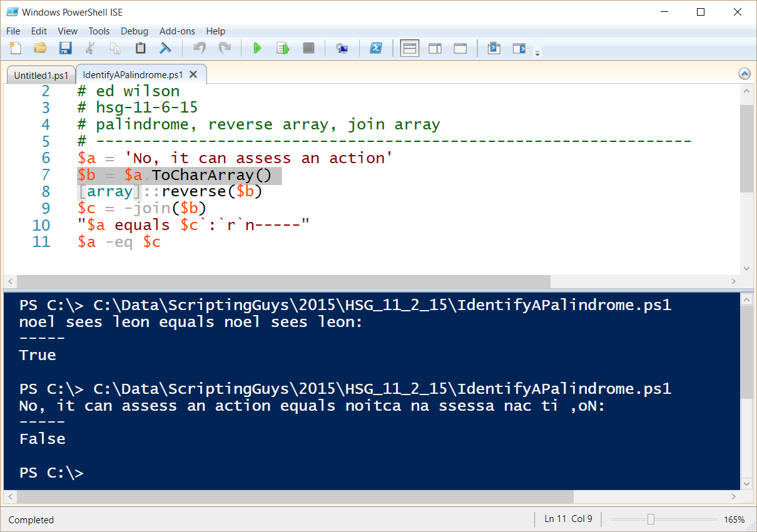
Task: Click code line '$a -eq $c'
Action: (x=119, y=241)
